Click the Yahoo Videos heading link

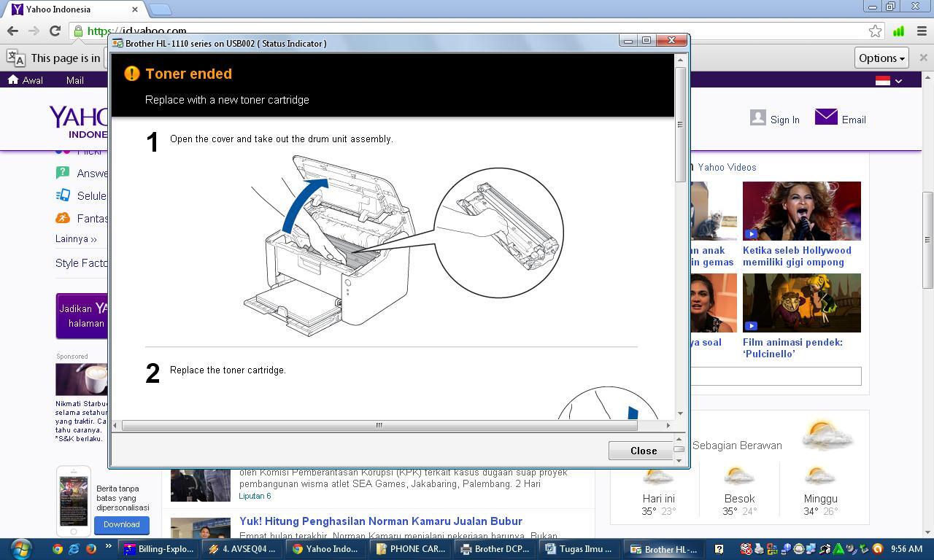(727, 167)
